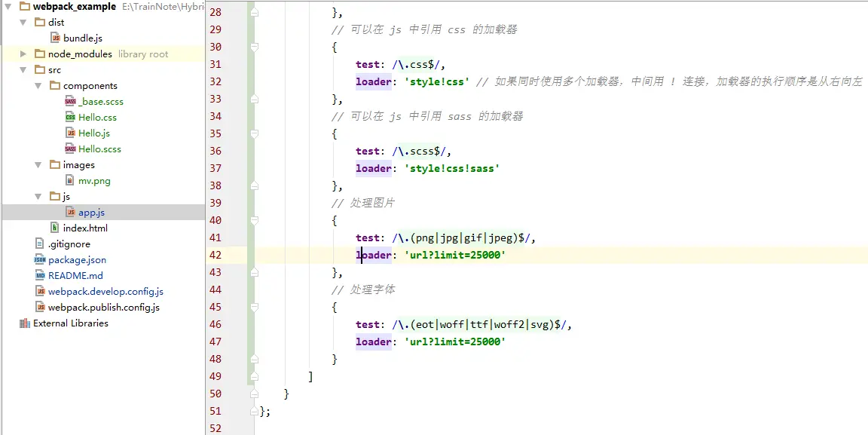Screen dimensions: 868x435
Task: Click the node_modules folder icon
Action: pyautogui.click(x=39, y=54)
